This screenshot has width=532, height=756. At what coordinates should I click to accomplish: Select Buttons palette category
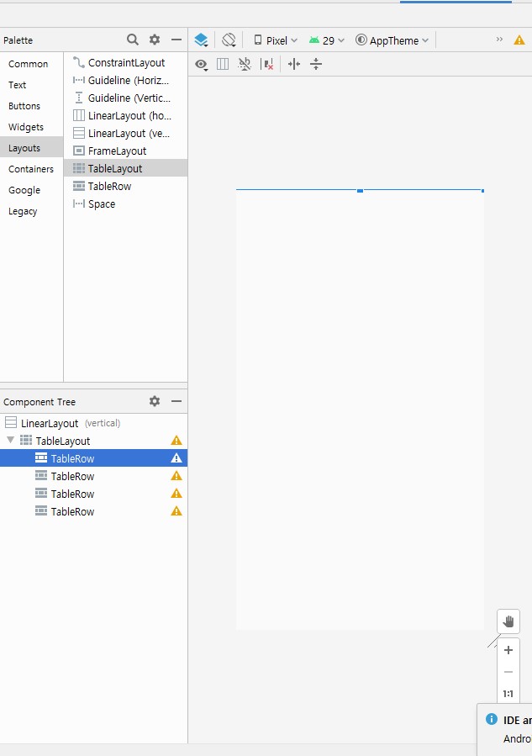pos(31,106)
